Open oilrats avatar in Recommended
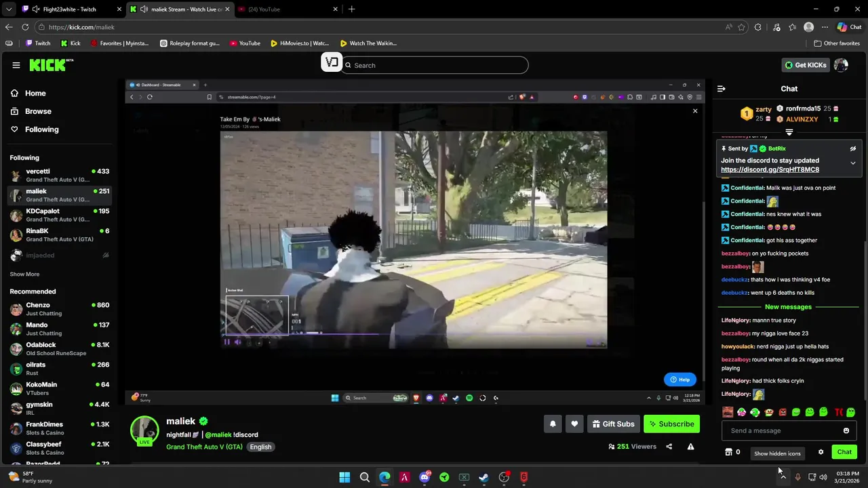The image size is (868, 488). pos(16,369)
